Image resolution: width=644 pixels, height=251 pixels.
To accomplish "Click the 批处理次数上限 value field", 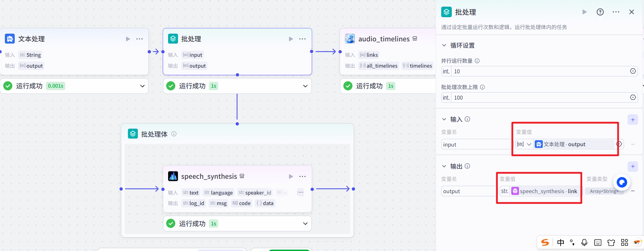I will (539, 97).
